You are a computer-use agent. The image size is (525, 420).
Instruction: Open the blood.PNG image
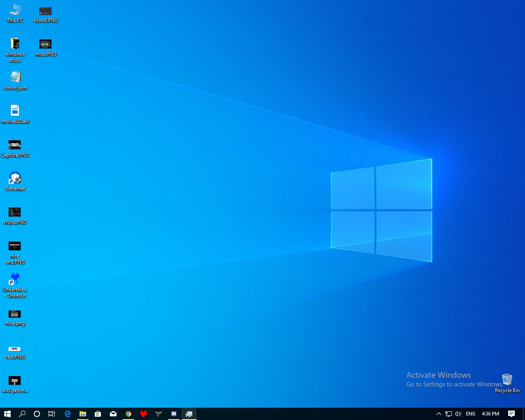pyautogui.click(x=45, y=12)
